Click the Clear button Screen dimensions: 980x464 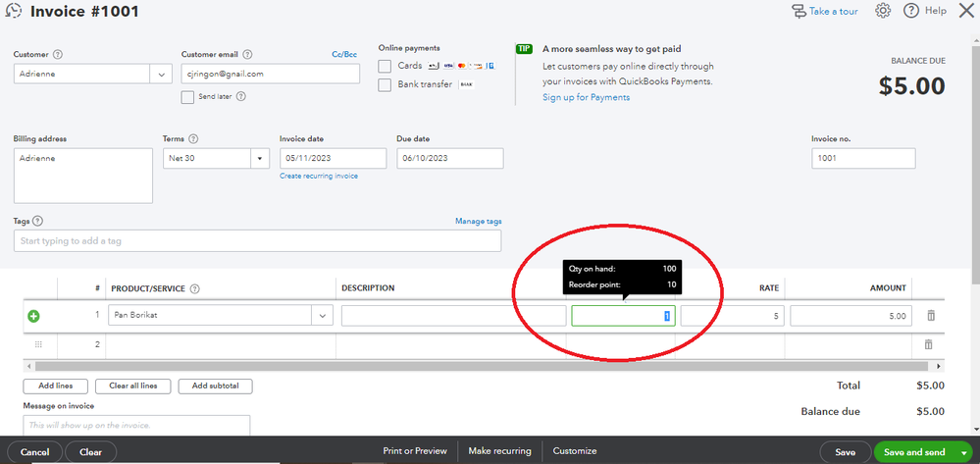(90, 452)
